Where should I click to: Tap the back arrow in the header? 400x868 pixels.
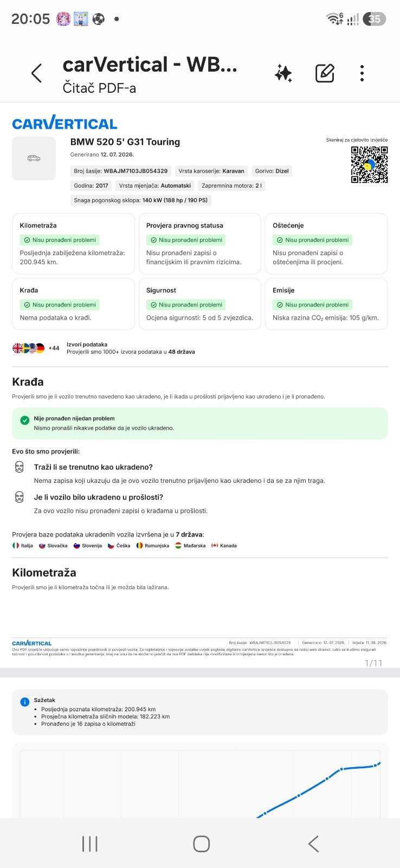pyautogui.click(x=36, y=73)
